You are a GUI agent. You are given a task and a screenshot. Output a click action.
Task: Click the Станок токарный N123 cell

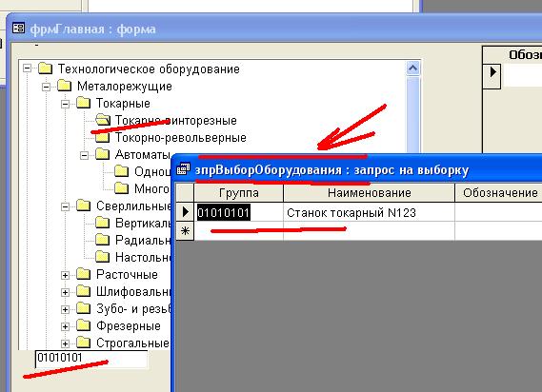pyautogui.click(x=369, y=212)
